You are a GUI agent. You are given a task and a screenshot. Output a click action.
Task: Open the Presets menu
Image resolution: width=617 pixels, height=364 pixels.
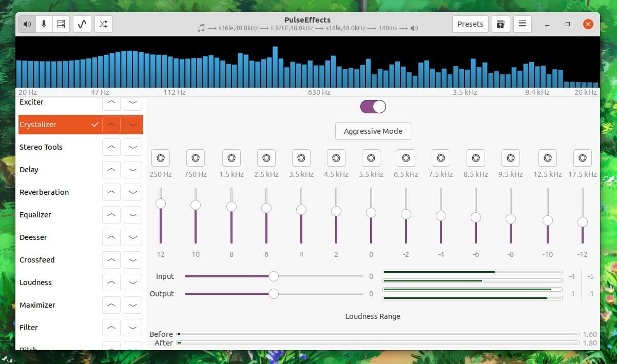tap(470, 24)
